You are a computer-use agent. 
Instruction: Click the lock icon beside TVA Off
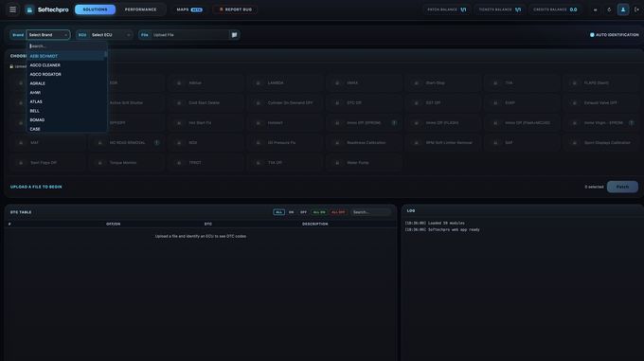(258, 163)
